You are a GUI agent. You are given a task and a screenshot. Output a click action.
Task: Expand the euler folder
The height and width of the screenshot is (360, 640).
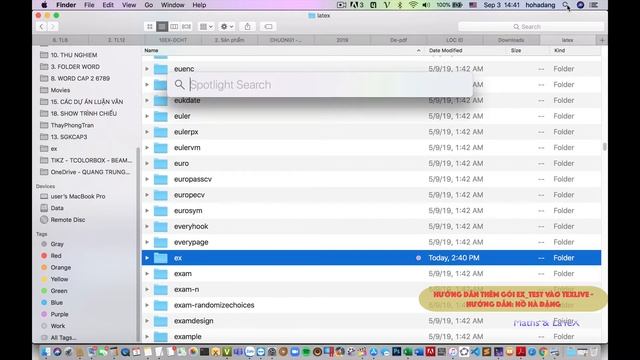(x=147, y=116)
